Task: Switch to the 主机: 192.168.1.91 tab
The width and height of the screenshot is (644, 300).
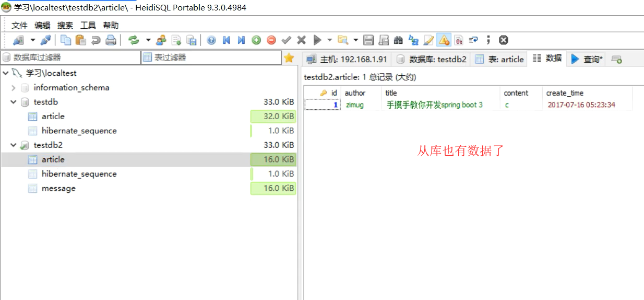Action: (x=347, y=59)
